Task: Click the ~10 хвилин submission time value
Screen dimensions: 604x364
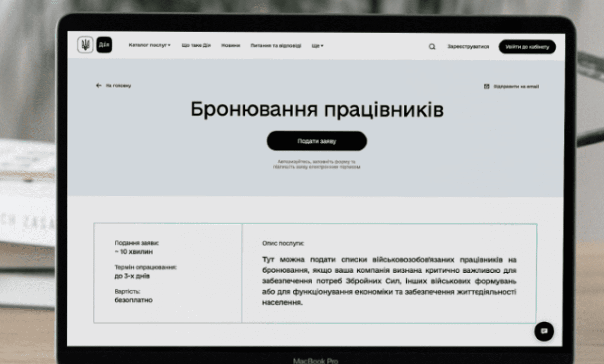Action: (133, 251)
